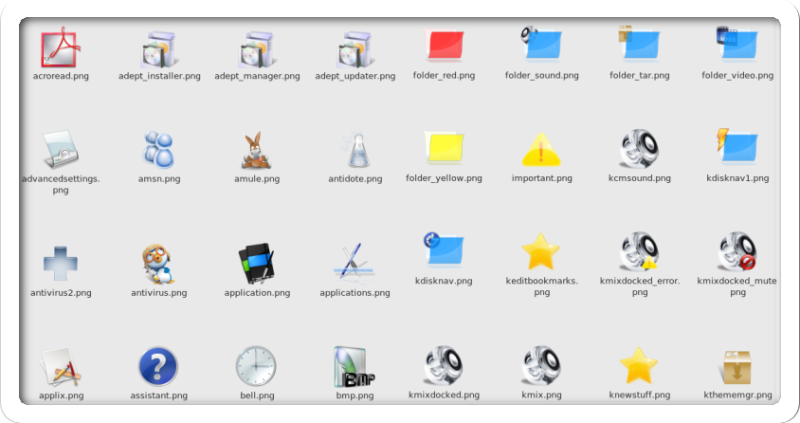This screenshot has width=800, height=423.
Task: Click the bmp.png file name
Action: point(355,395)
